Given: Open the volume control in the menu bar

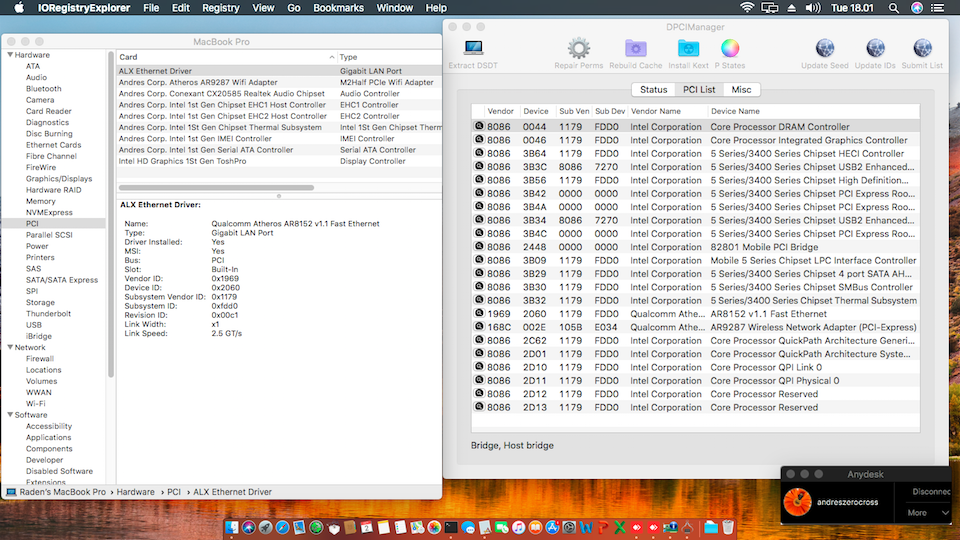Looking at the screenshot, I should coord(812,8).
